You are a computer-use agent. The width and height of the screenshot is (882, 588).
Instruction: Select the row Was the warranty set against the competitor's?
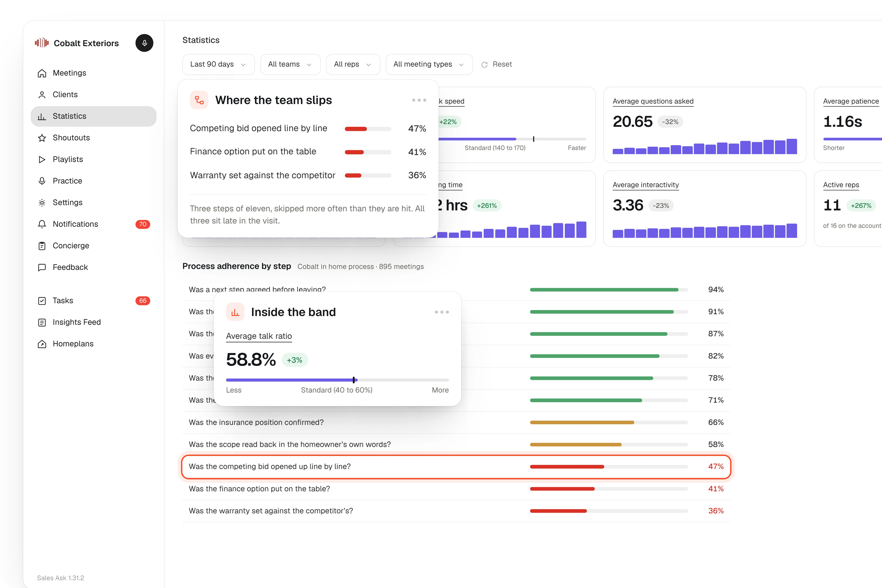456,511
